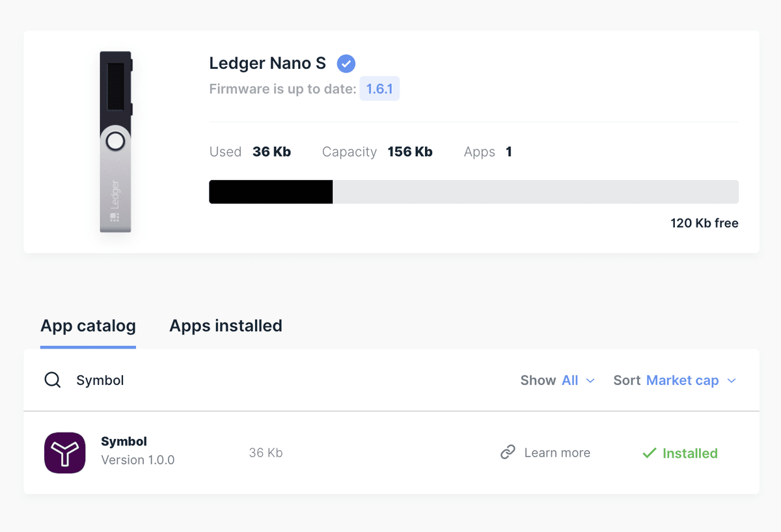Click the Symbol app purple icon
This screenshot has width=781, height=532.
click(65, 453)
